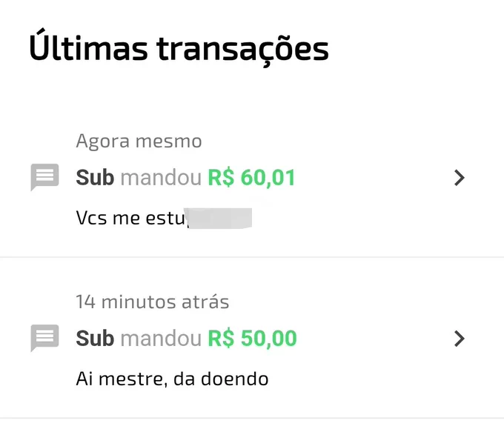504x429 pixels.
Task: Open details via chevron on R$ 50,00 row
Action: pos(460,339)
